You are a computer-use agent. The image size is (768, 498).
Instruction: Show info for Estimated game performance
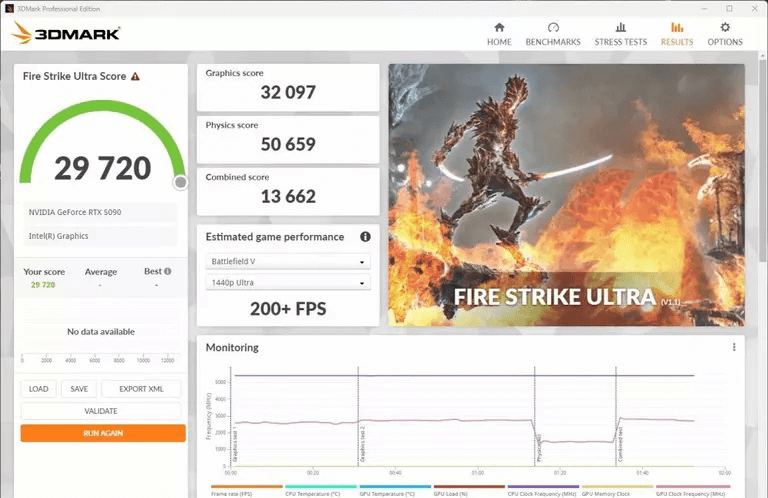pyautogui.click(x=365, y=237)
